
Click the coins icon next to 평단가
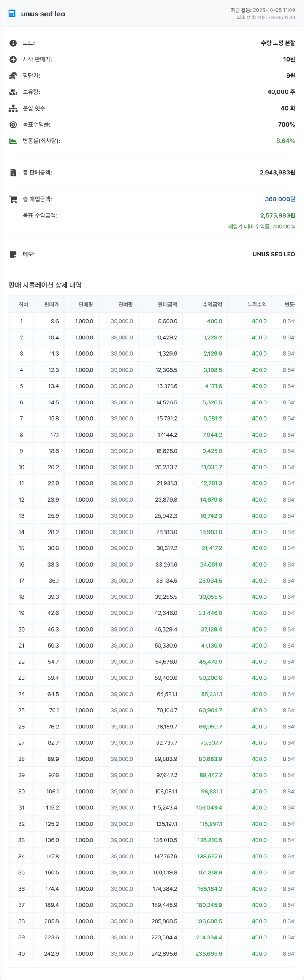(13, 76)
